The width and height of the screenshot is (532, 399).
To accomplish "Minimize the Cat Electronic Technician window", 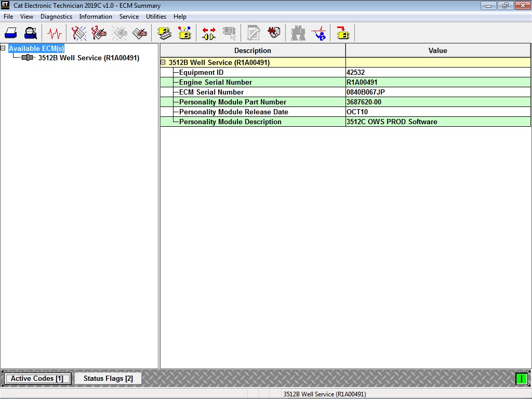I will point(488,5).
